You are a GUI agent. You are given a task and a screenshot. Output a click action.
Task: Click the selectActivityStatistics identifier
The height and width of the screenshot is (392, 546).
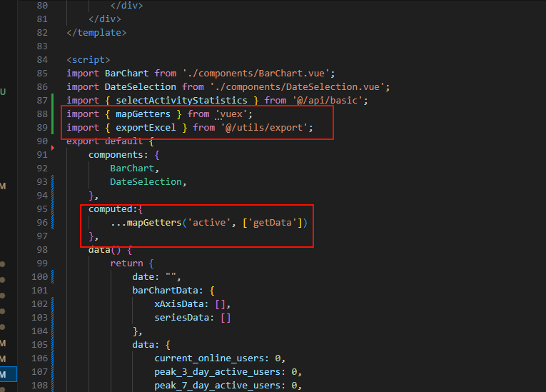181,101
